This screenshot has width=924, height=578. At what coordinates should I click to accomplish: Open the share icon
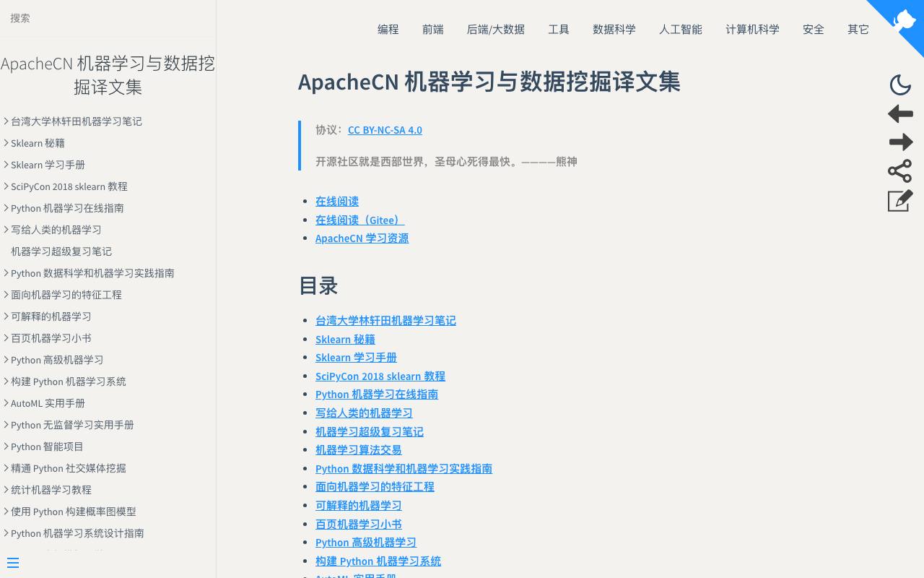pyautogui.click(x=900, y=171)
